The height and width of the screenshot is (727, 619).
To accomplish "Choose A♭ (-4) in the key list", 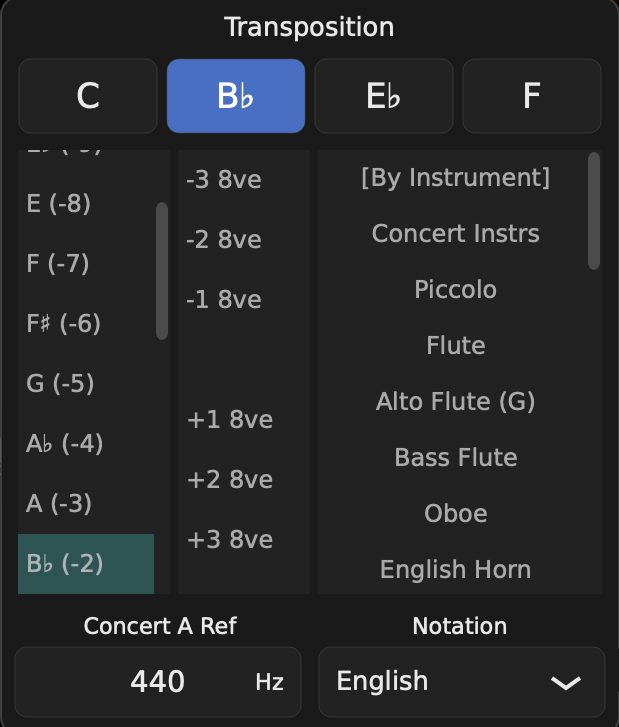I will click(x=86, y=443).
